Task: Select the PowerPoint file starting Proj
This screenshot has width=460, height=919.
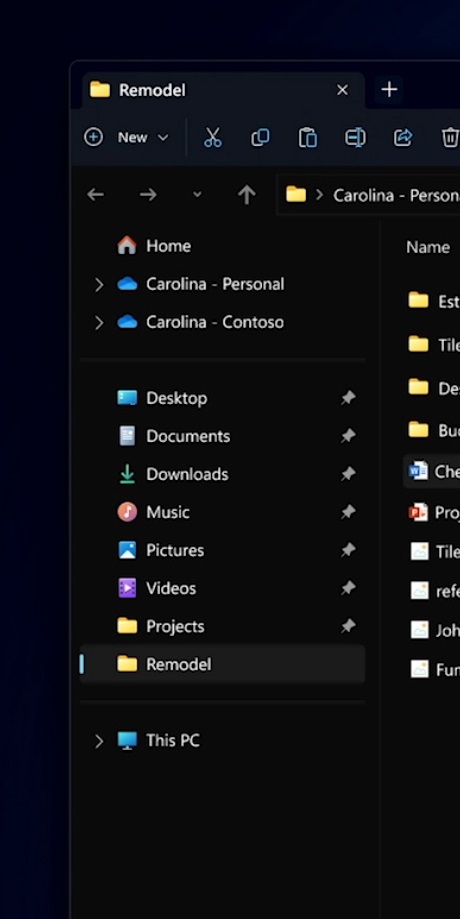Action: coord(432,513)
